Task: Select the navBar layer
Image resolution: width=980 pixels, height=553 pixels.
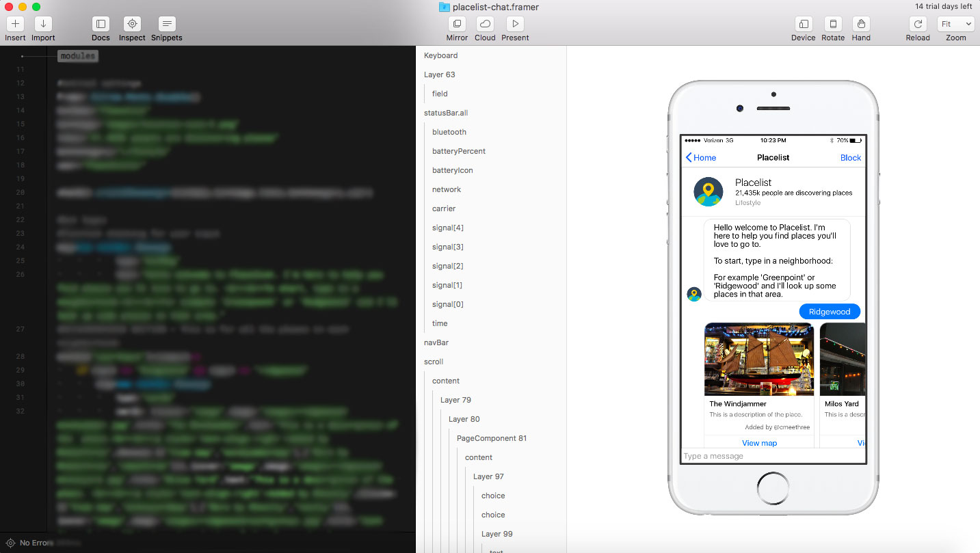Action: (x=436, y=342)
